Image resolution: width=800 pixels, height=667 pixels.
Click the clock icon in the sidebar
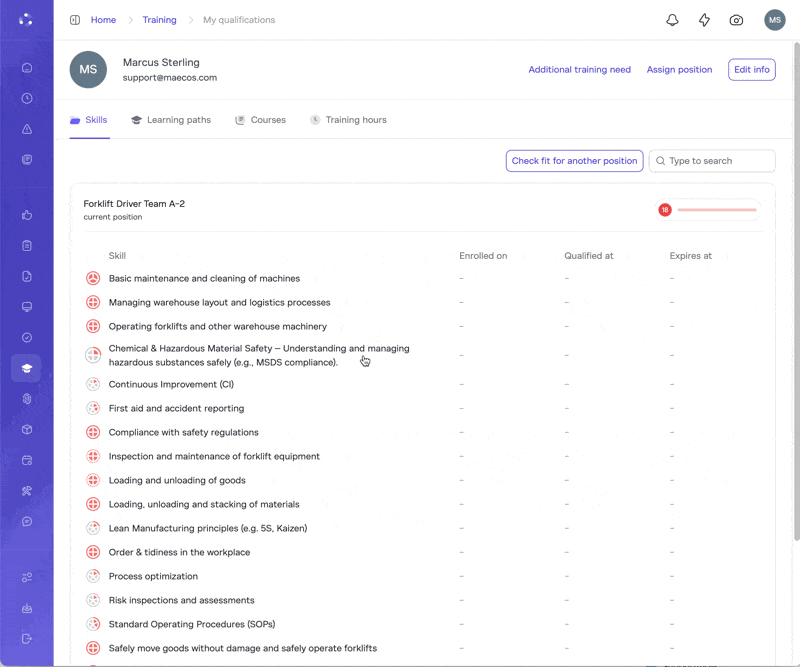pyautogui.click(x=27, y=99)
